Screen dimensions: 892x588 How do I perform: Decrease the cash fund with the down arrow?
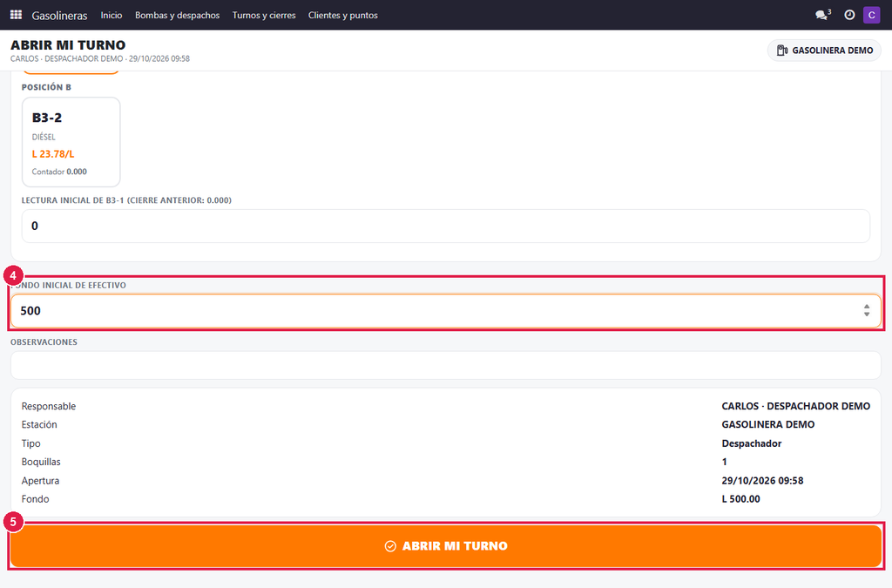tap(867, 314)
